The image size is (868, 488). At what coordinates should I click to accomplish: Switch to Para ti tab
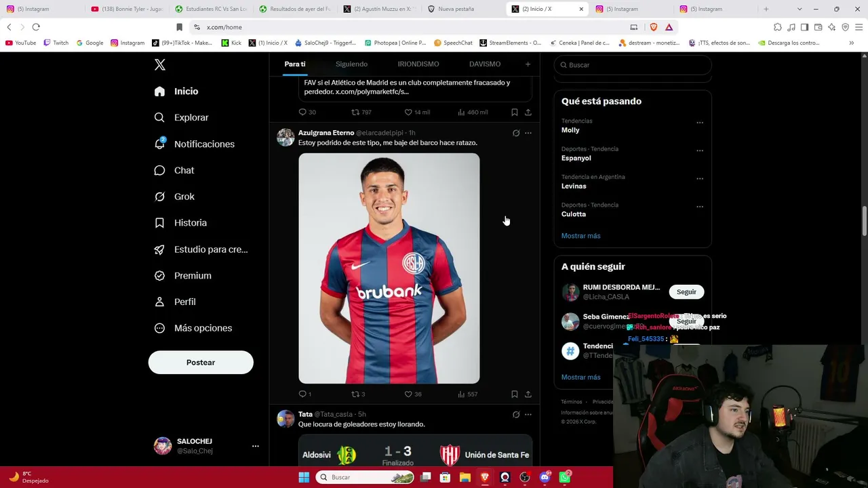point(295,64)
